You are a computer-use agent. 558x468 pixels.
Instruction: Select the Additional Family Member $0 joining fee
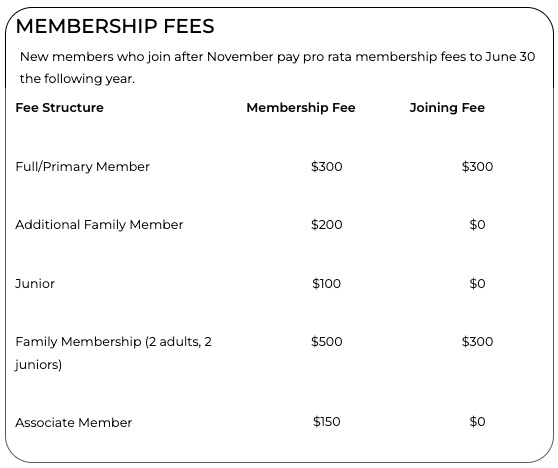click(477, 225)
